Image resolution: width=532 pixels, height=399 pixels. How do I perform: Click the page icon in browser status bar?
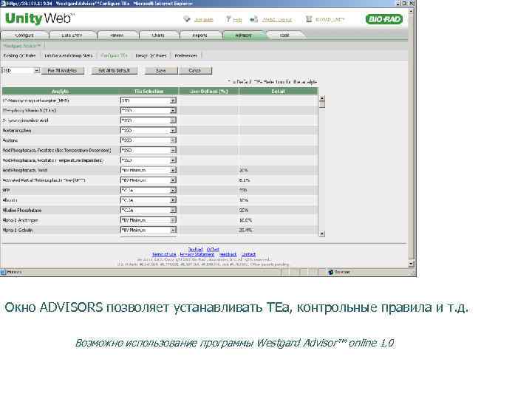(x=4, y=272)
